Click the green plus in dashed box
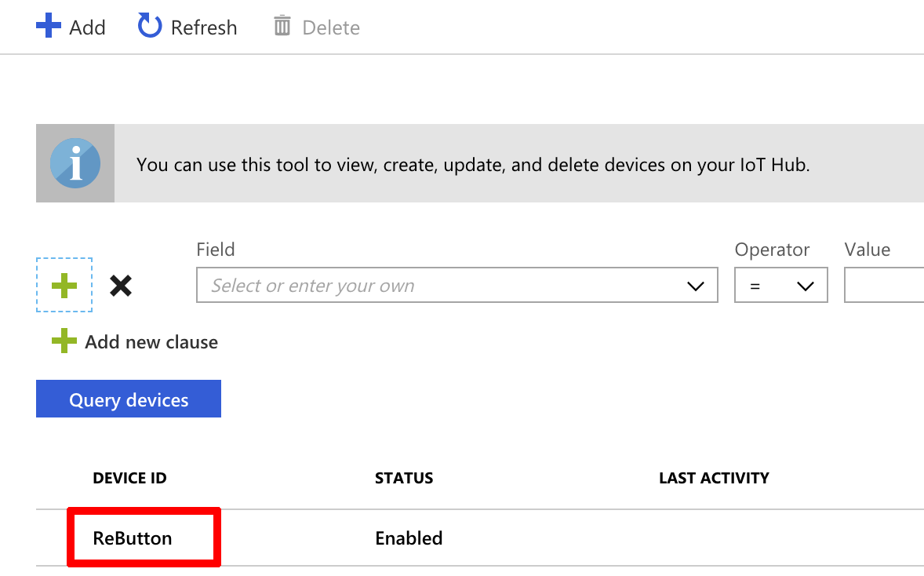The image size is (924, 576). click(64, 286)
